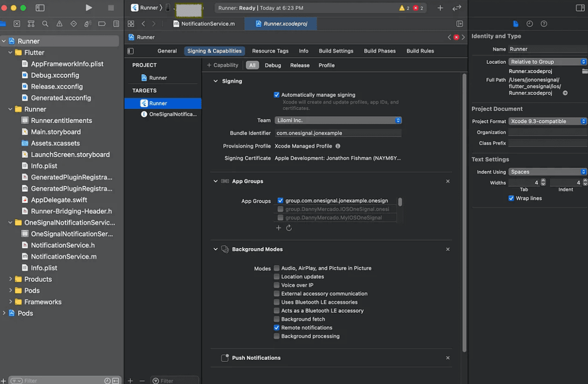Enable Background fetch mode
Image resolution: width=588 pixels, height=384 pixels.
(277, 319)
